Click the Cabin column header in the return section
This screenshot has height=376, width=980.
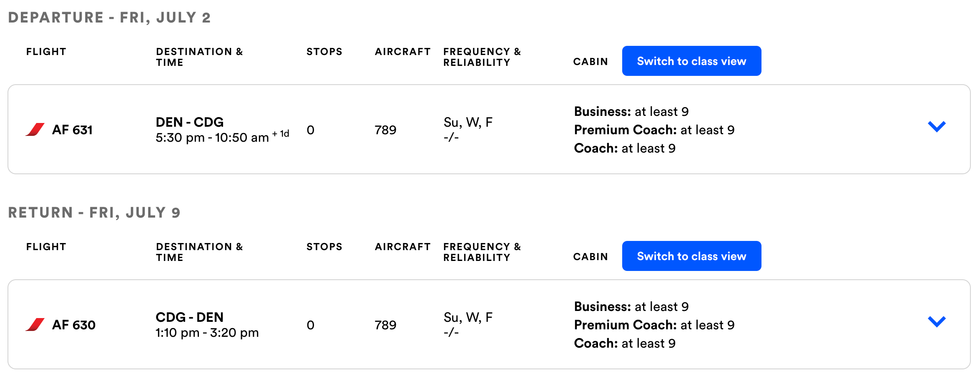point(591,257)
